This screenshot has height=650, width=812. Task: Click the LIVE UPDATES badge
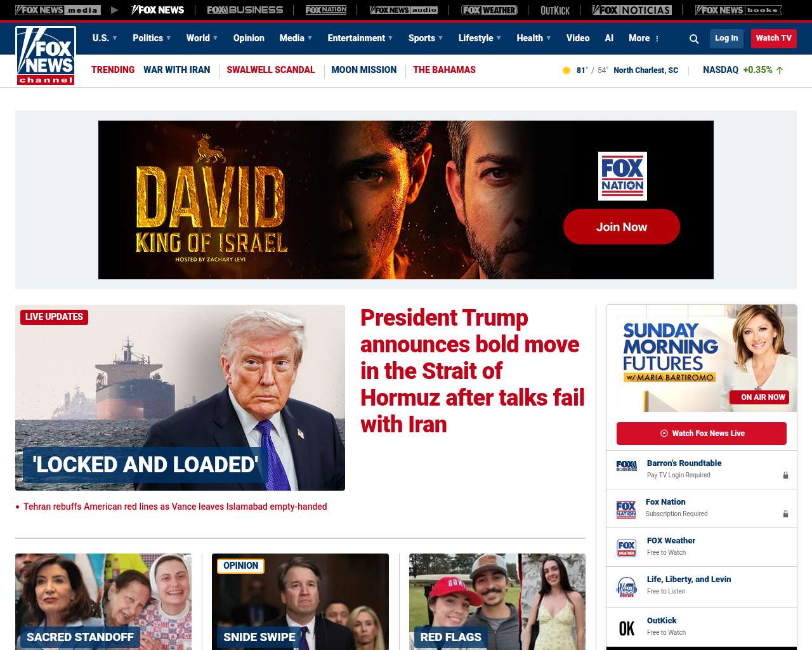[55, 317]
